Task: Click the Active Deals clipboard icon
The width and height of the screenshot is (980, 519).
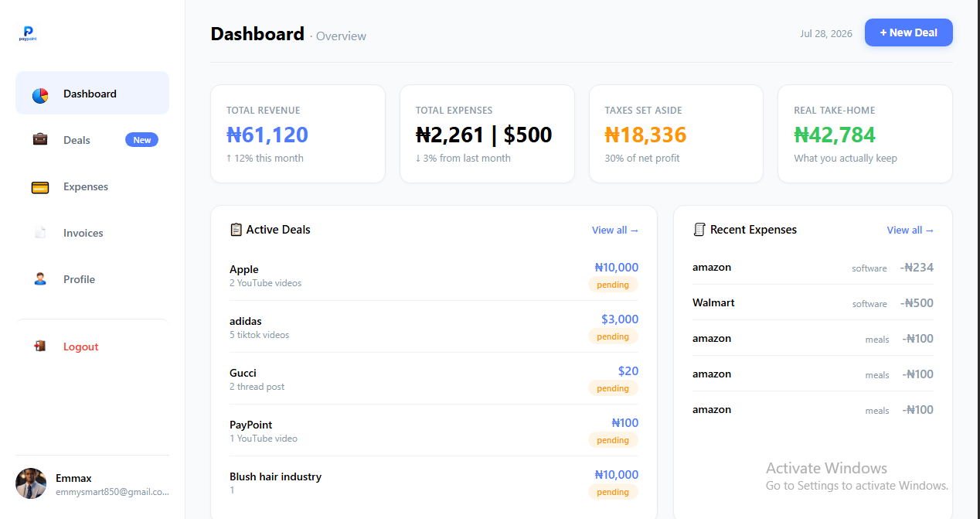Action: 236,230
